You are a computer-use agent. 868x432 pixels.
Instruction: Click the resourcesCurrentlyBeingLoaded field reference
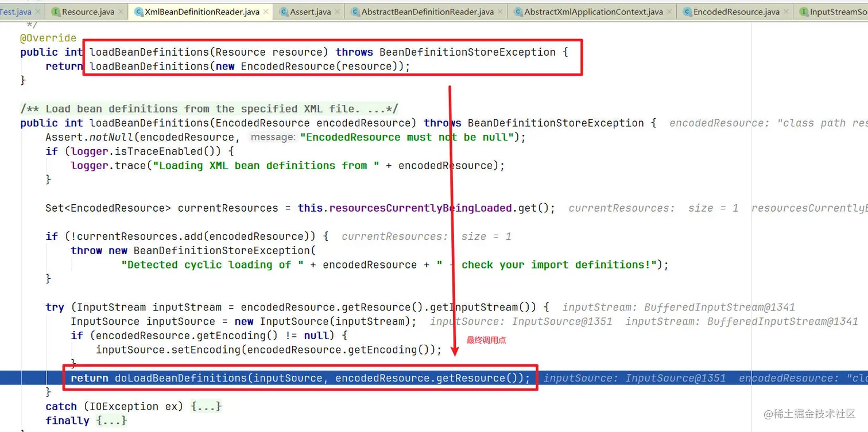click(x=420, y=208)
